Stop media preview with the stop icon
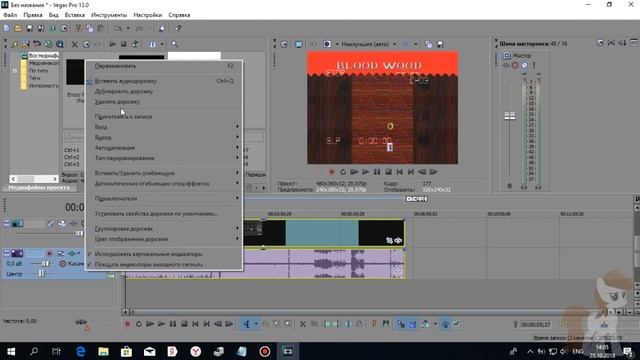 tap(123, 44)
